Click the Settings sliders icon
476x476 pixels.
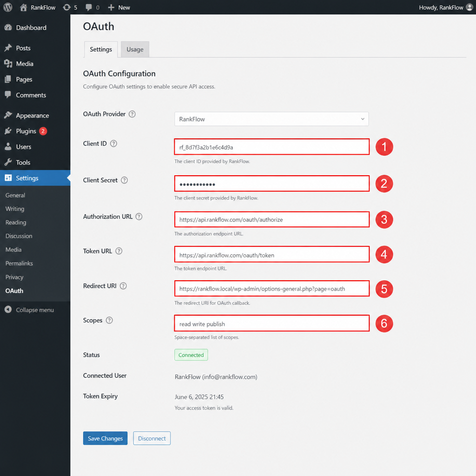pos(8,178)
